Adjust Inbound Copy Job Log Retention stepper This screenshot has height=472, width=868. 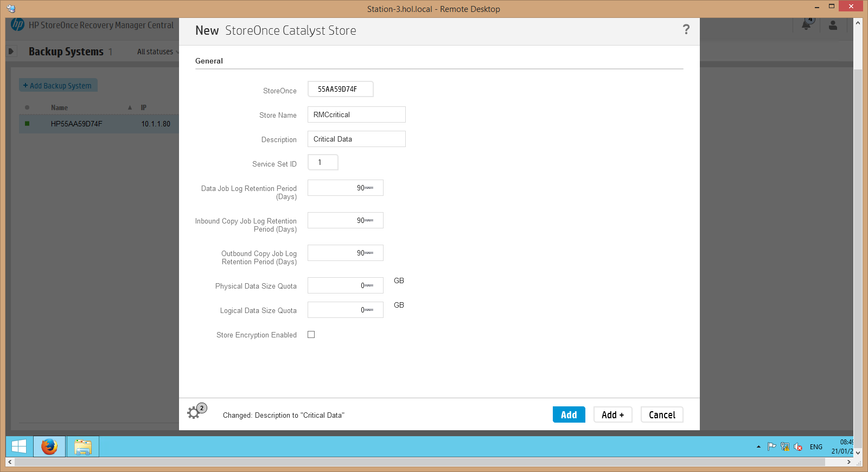(x=369, y=220)
